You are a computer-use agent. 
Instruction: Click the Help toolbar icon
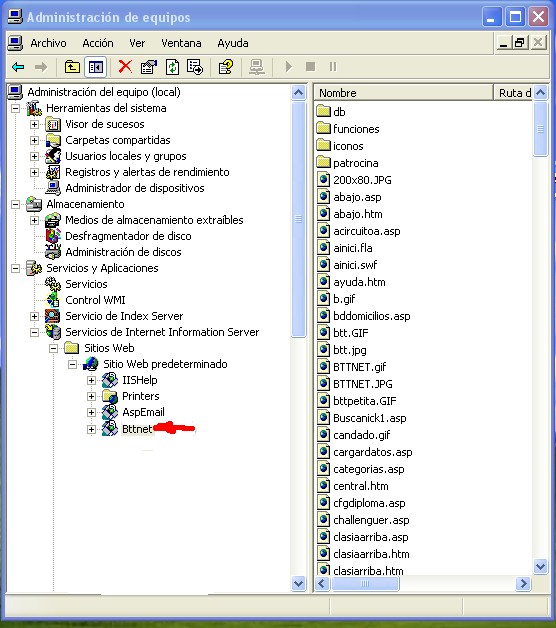[x=226, y=67]
